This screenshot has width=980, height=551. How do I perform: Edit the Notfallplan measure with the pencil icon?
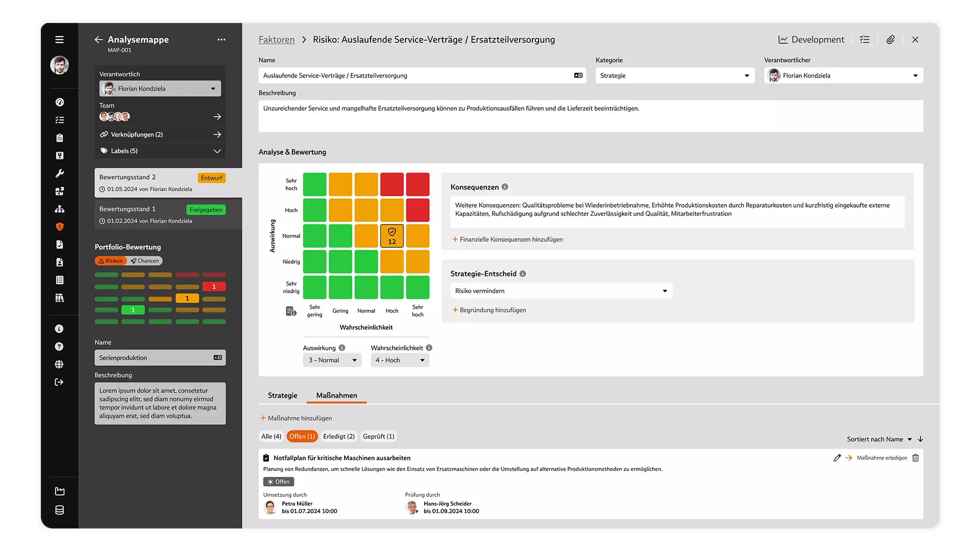(837, 458)
